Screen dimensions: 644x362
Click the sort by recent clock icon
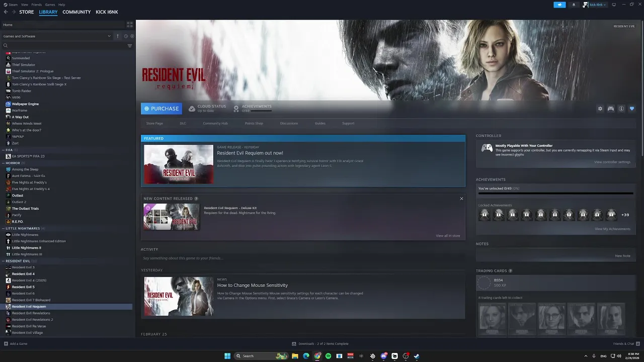[x=126, y=36]
